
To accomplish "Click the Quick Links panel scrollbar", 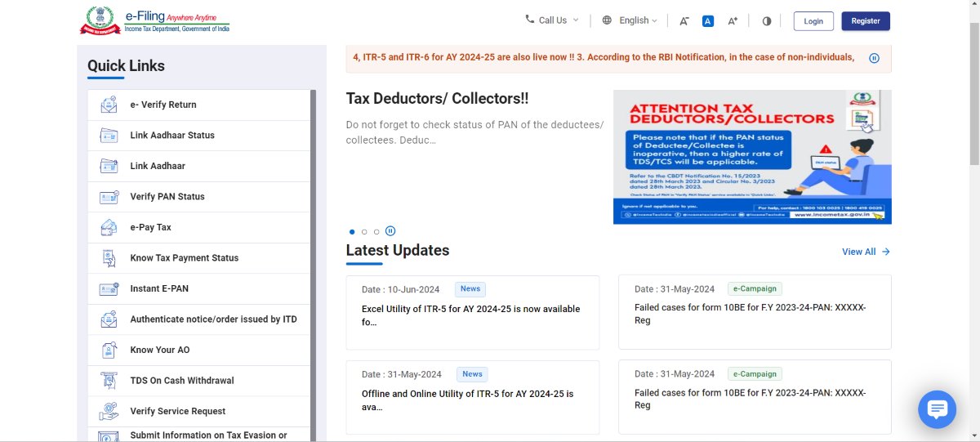I will coord(313,266).
